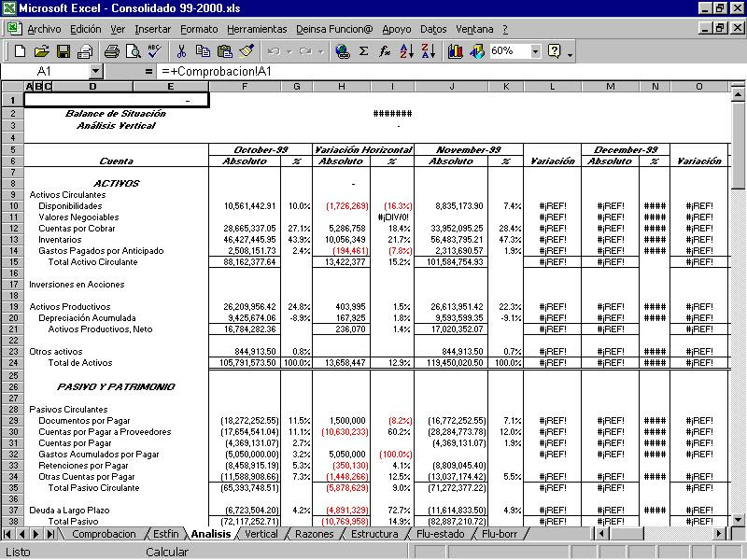747x560 pixels.
Task: Open the Edición menu
Action: tap(85, 29)
